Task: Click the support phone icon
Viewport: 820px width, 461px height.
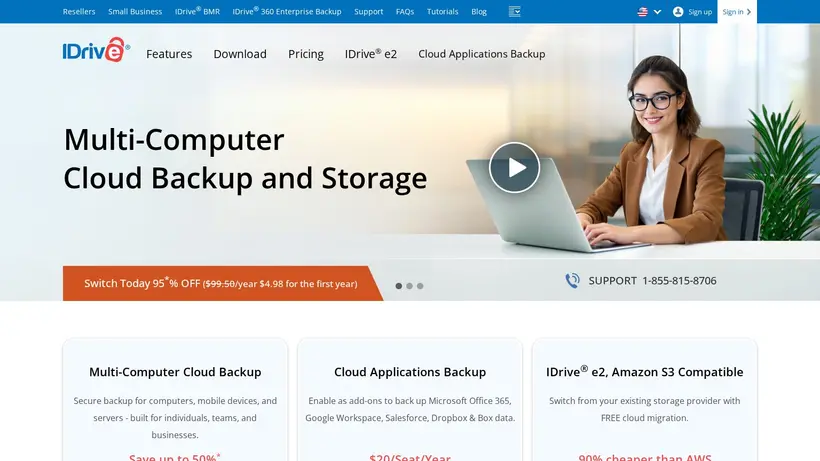Action: coord(572,281)
